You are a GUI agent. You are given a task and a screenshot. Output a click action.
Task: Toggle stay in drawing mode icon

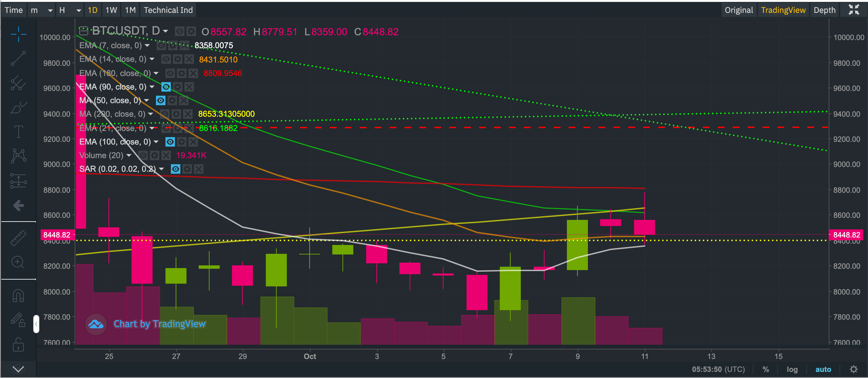(x=18, y=320)
